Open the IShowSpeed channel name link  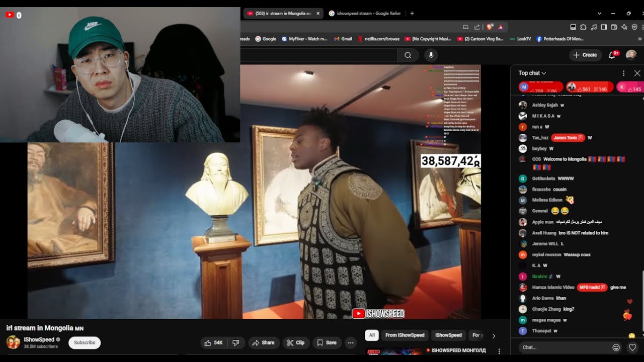[38, 340]
